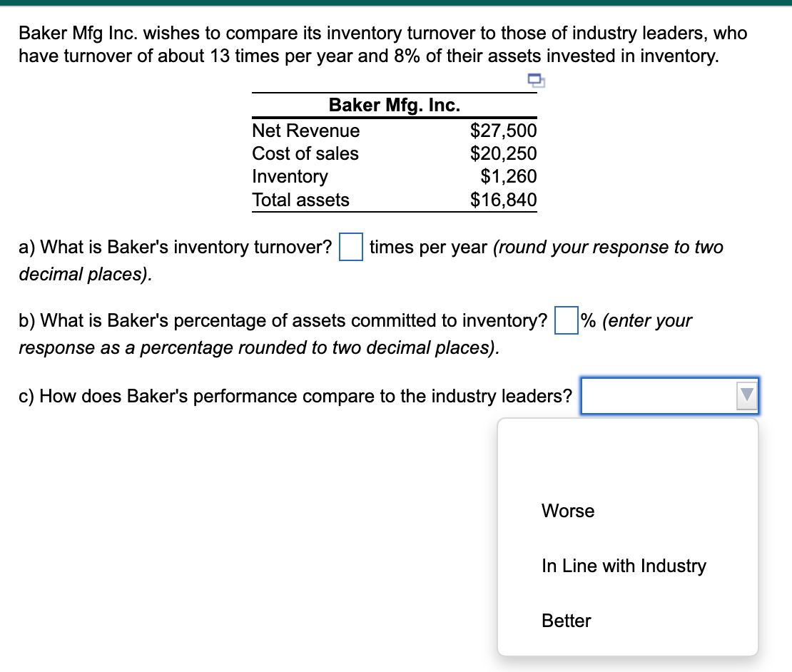Select 'Worse' from the dropdown options
The width and height of the screenshot is (792, 672).
point(568,511)
